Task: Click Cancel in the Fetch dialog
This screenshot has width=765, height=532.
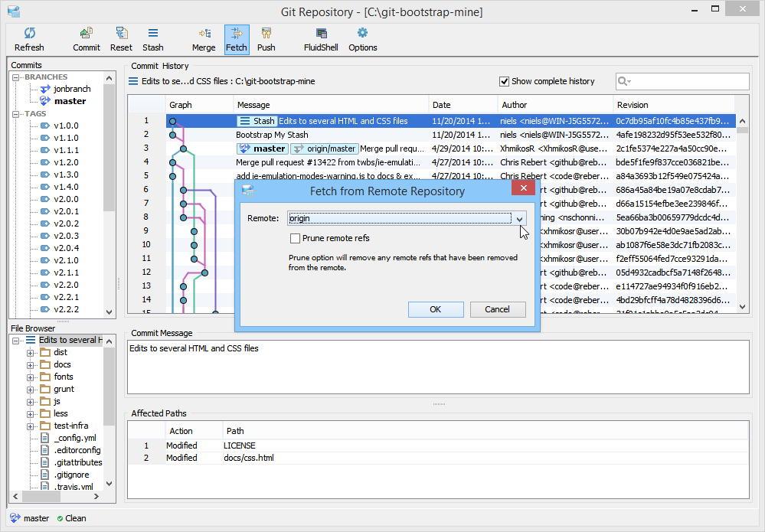Action: coord(498,309)
